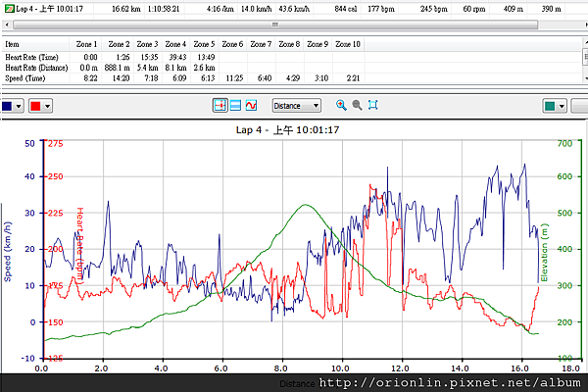Pick the dark blue speed color swatch
Viewport: 588px width, 392px height.
tap(7, 106)
